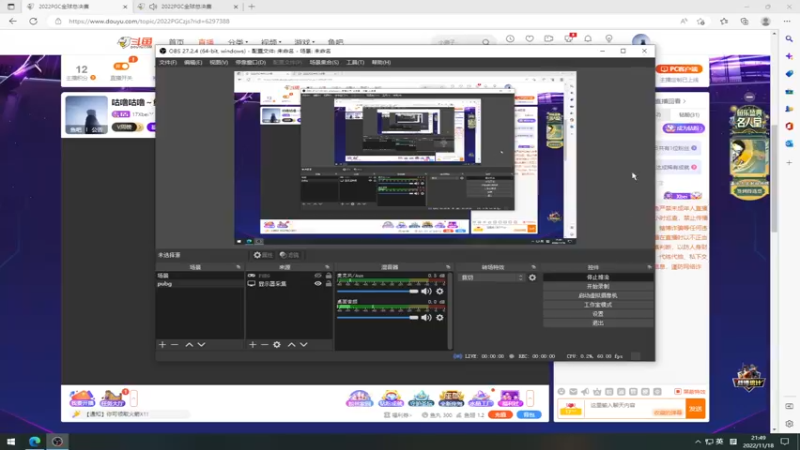
Task: Open OBS Scene Collection menu
Action: [x=324, y=62]
